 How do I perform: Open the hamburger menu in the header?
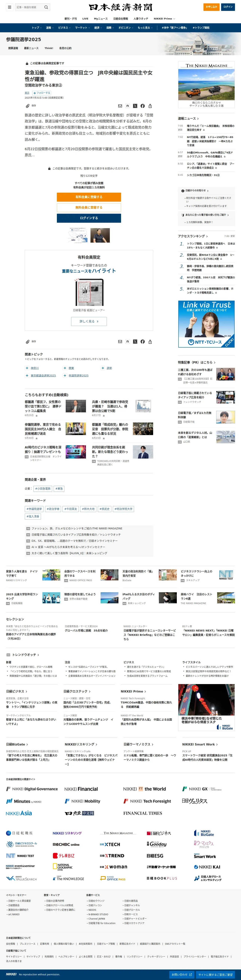pyautogui.click(x=10, y=7)
